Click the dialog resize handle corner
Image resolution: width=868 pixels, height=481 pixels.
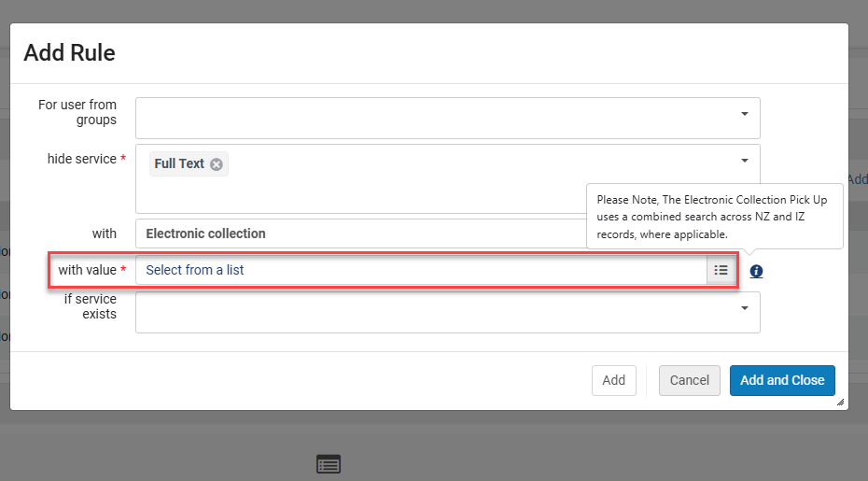840,402
